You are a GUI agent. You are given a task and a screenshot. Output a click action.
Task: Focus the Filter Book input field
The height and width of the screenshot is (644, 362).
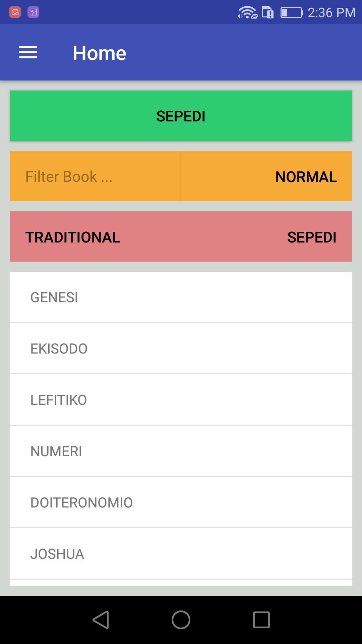95,176
